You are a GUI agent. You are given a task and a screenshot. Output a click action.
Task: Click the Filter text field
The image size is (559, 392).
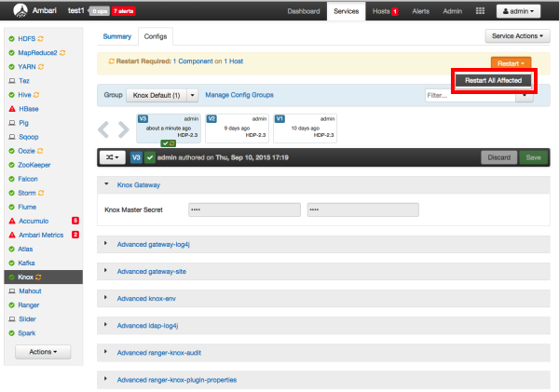click(470, 95)
